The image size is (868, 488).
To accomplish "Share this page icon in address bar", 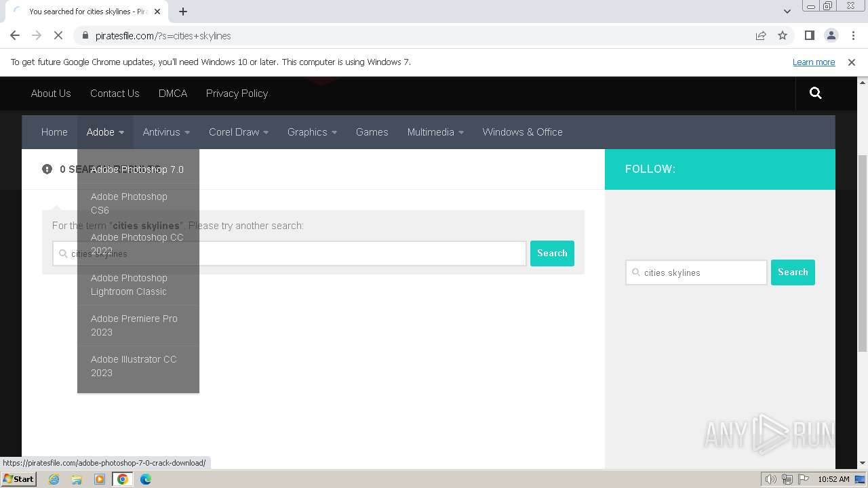I will tap(761, 35).
